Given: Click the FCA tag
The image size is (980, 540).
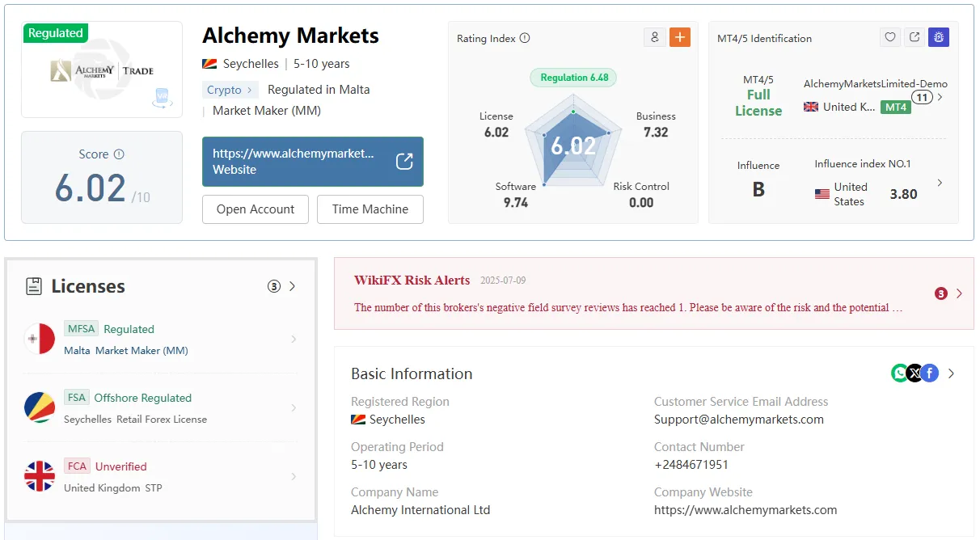Looking at the screenshot, I should (x=77, y=466).
